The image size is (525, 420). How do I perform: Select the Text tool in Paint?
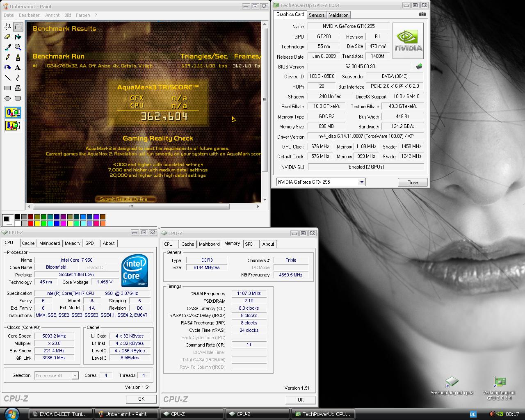point(18,68)
